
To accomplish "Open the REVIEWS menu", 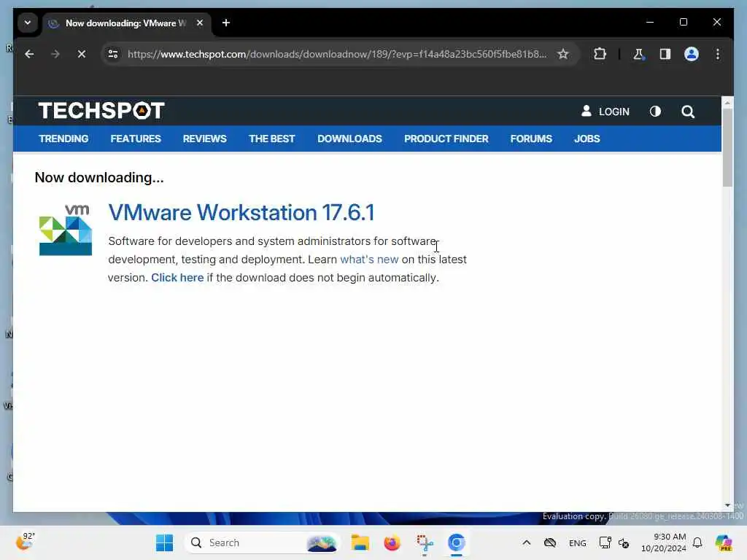I will pyautogui.click(x=205, y=139).
